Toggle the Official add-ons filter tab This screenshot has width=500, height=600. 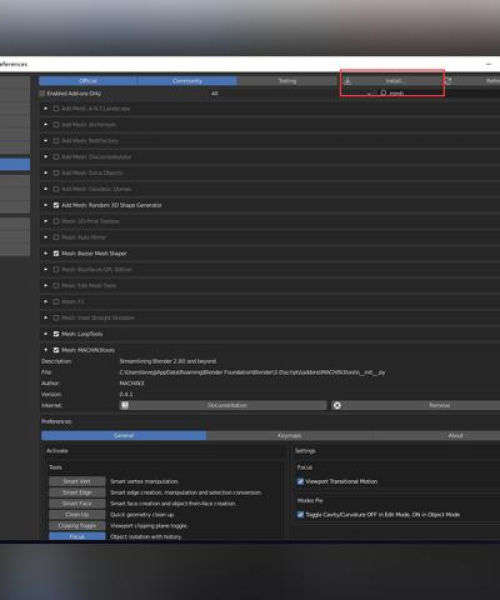[x=88, y=81]
